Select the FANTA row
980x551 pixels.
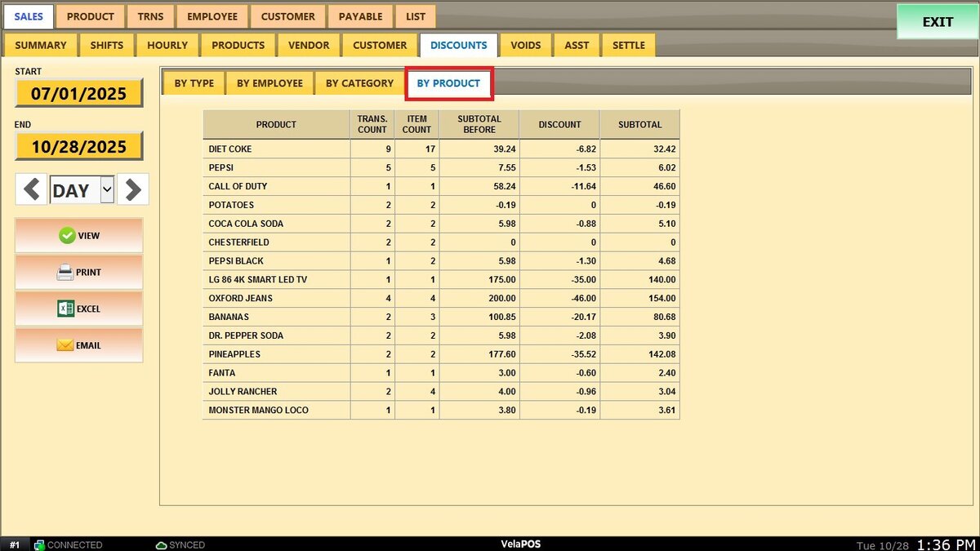(x=441, y=373)
